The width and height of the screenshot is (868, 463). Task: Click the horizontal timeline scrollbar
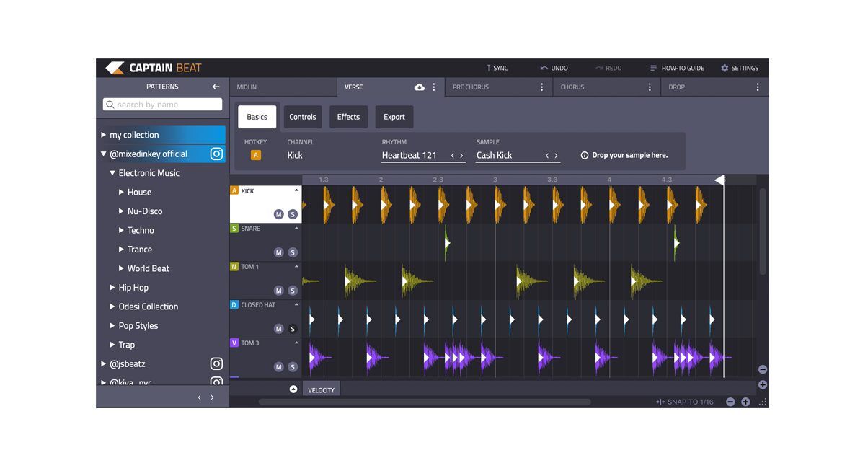click(x=425, y=402)
